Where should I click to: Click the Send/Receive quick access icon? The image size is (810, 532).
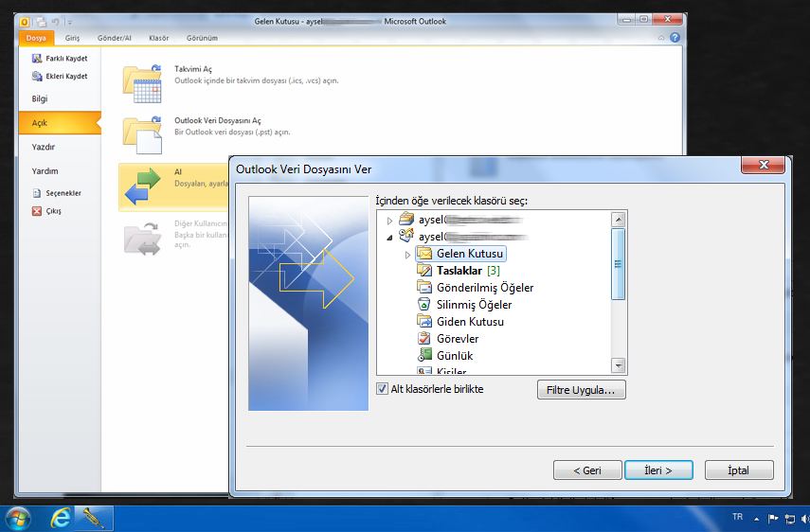coord(42,22)
